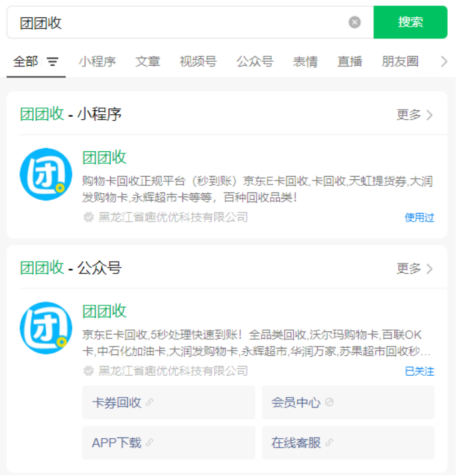Click the link icon beside APP下载
This screenshot has width=459, height=476.
[149, 442]
